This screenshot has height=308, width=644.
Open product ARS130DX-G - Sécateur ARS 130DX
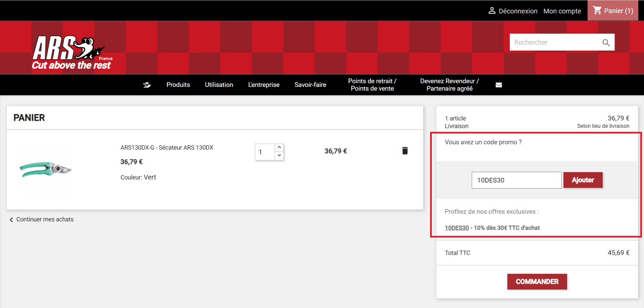(167, 148)
